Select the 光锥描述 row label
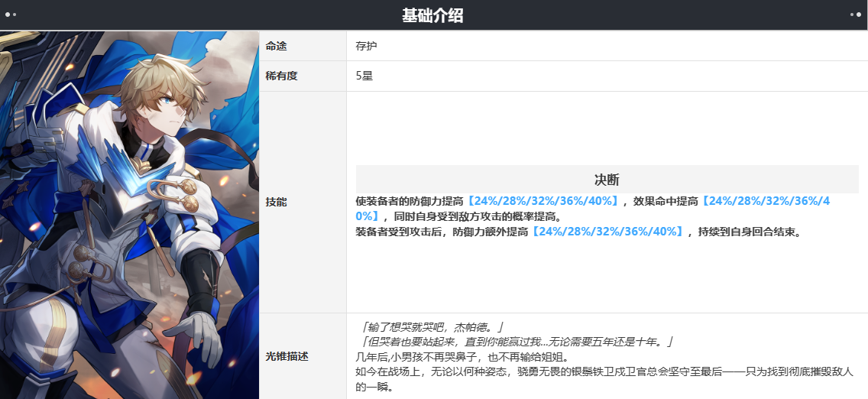Screen dimensions: 868x399 point(287,356)
